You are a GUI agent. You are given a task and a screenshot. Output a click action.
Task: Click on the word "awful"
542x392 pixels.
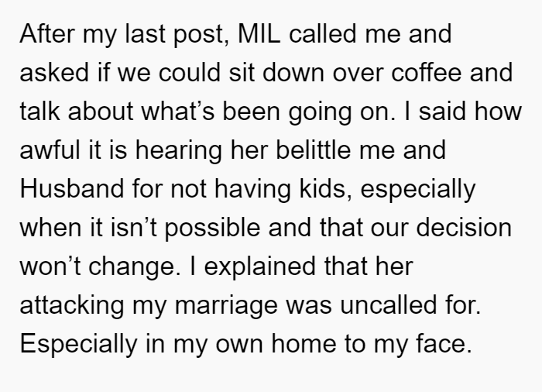click(50, 150)
